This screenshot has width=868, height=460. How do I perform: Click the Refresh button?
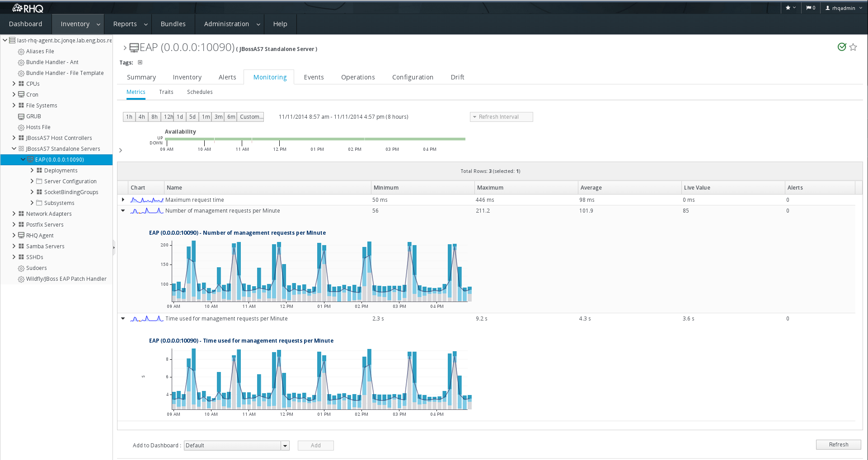(x=838, y=444)
